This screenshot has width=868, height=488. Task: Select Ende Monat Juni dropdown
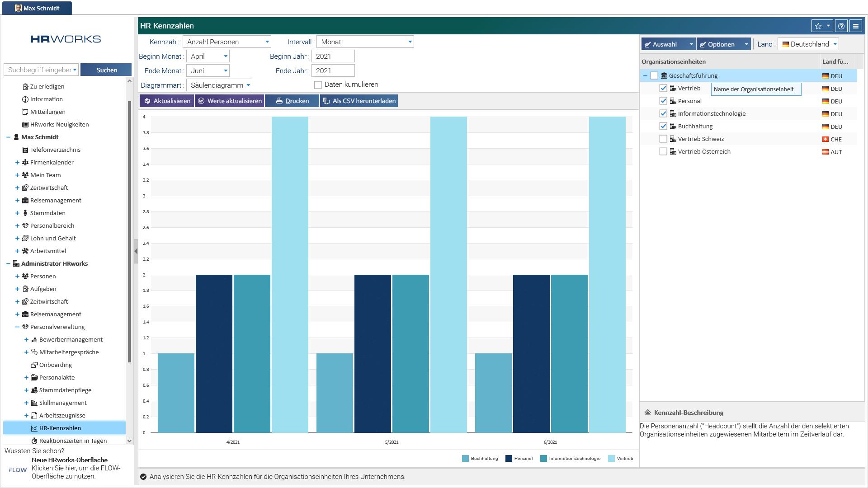pyautogui.click(x=208, y=71)
